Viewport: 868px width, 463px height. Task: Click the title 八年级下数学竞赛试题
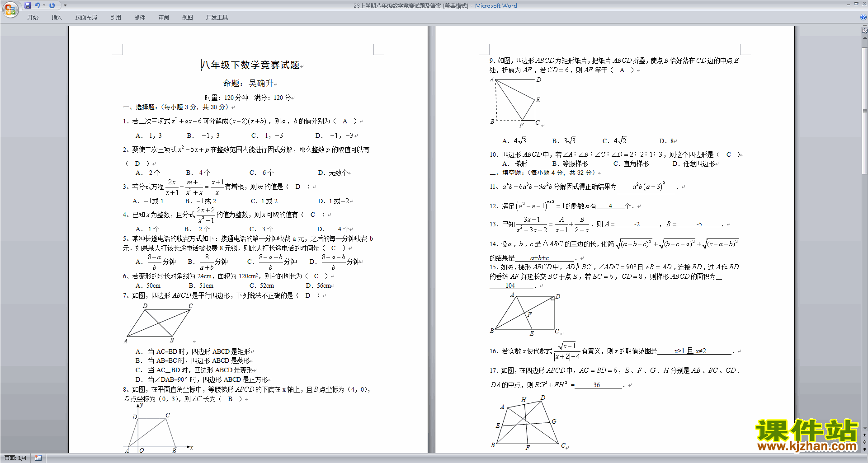(250, 65)
